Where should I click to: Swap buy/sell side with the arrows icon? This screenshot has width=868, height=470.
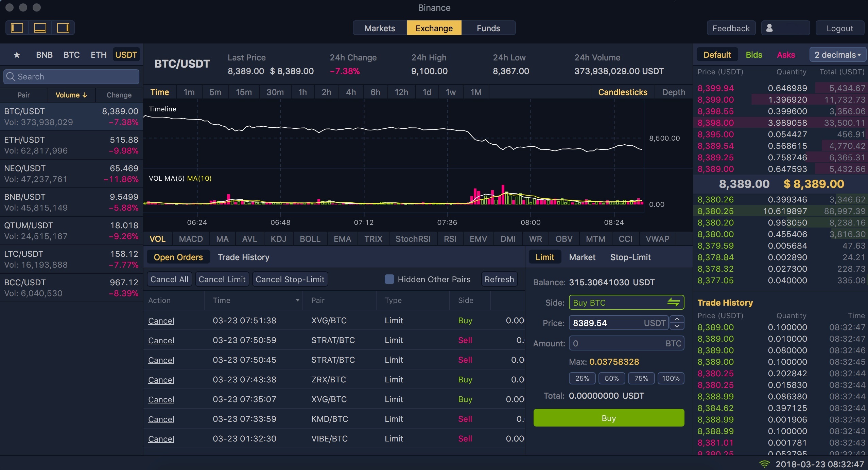[x=673, y=302]
